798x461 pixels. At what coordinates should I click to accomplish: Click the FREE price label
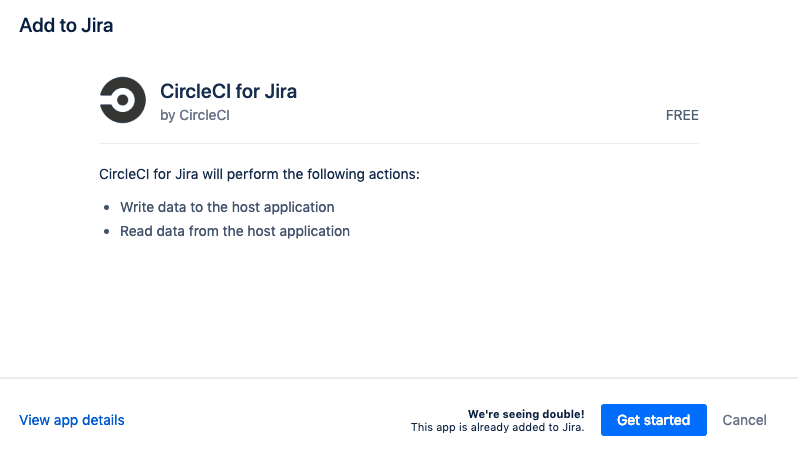[682, 116]
